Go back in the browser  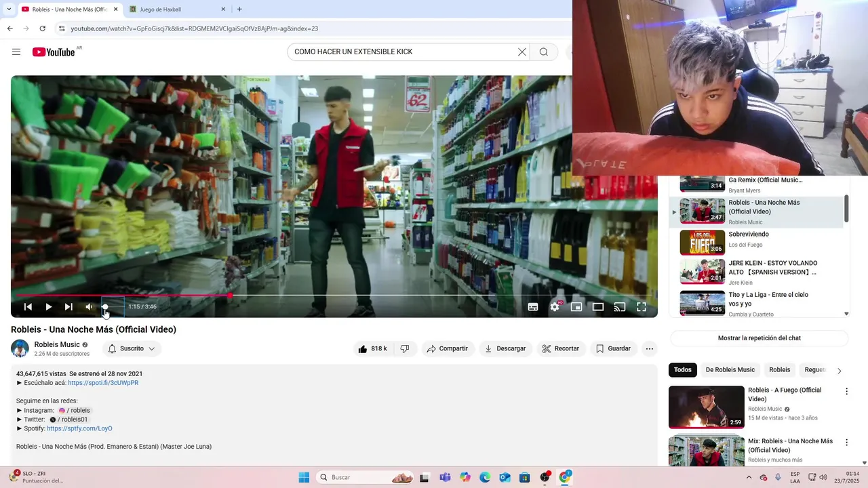coord(9,28)
